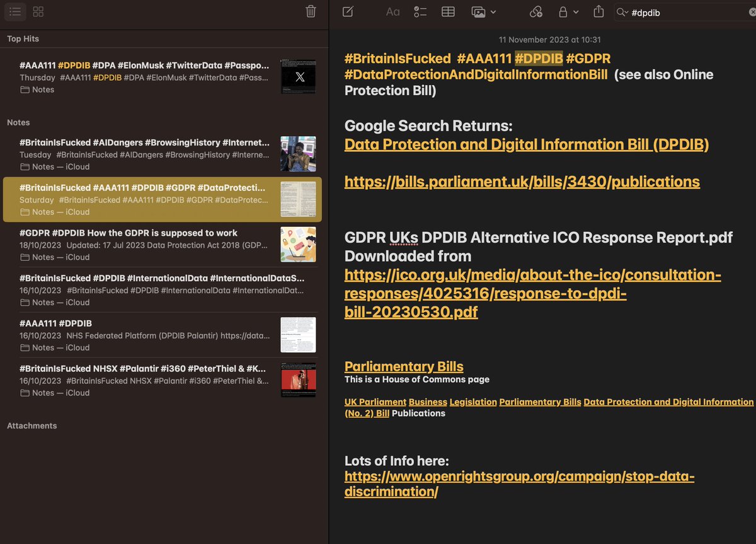Click the 'Lots of Info here:' text
This screenshot has height=544, width=756.
coord(397,460)
